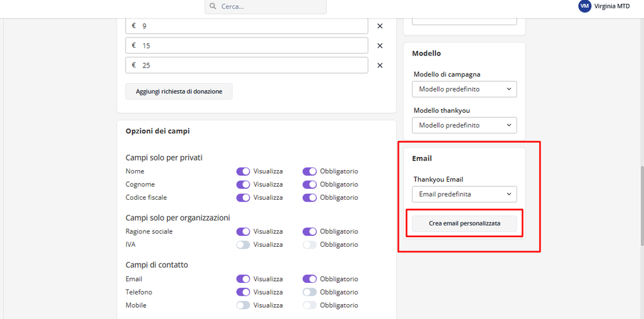Toggle Email Visualizza switch
644x319 pixels.
(243, 279)
